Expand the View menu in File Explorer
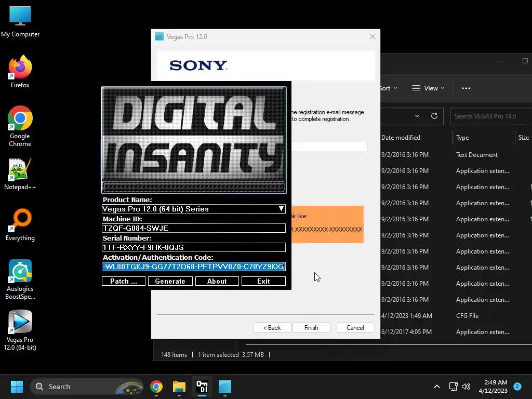This screenshot has height=399, width=532. tap(428, 88)
